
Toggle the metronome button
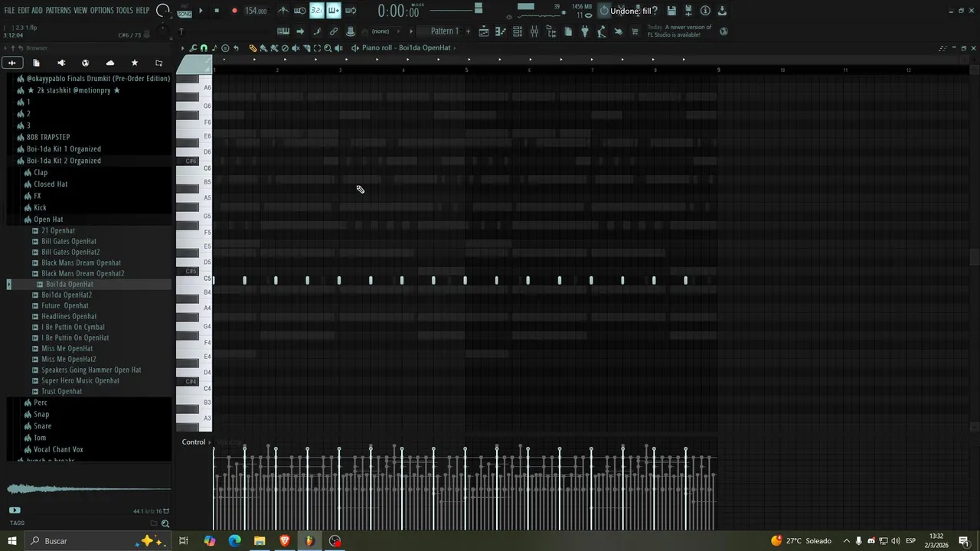[x=283, y=11]
